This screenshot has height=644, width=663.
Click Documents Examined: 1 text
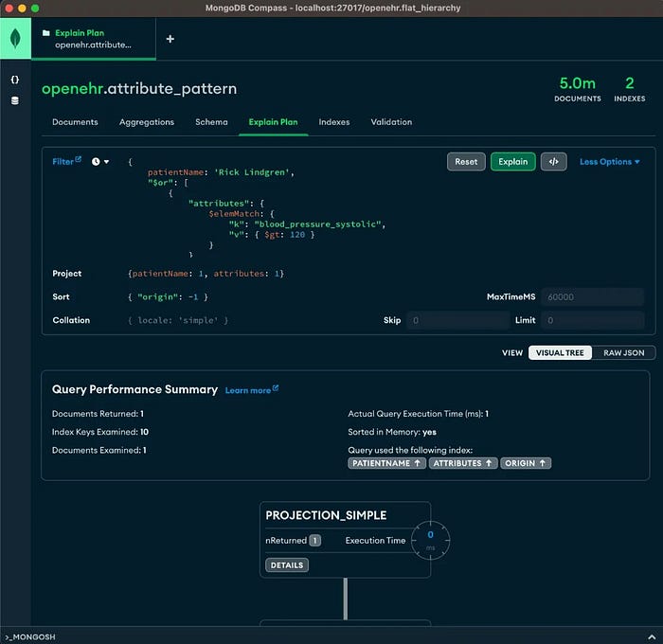pos(99,450)
